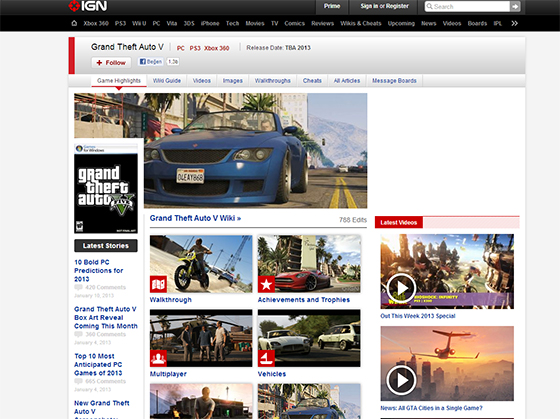Open the Prime link

pyautogui.click(x=332, y=6)
